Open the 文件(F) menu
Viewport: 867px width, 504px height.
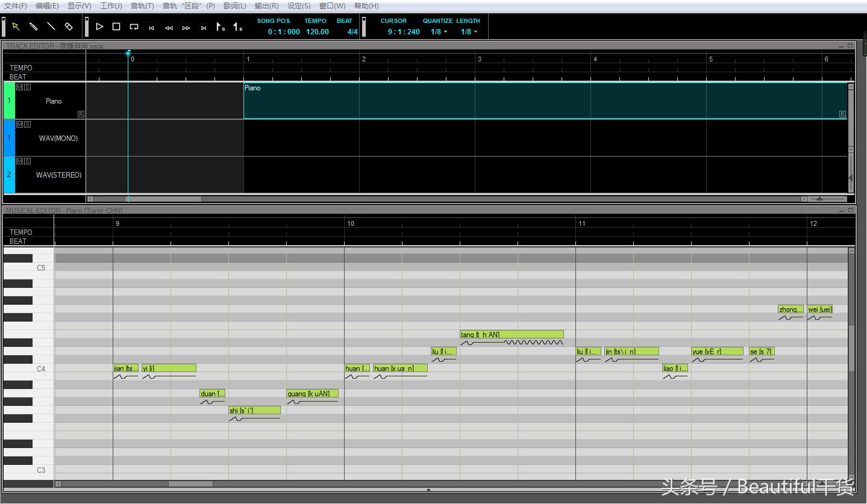click(x=16, y=6)
